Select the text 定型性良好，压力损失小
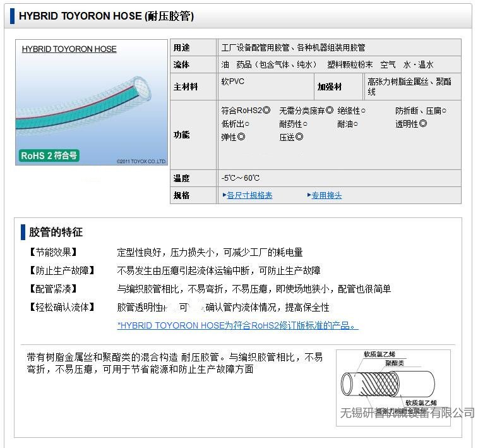Screen dimensions: 478x448 pyautogui.click(x=166, y=252)
